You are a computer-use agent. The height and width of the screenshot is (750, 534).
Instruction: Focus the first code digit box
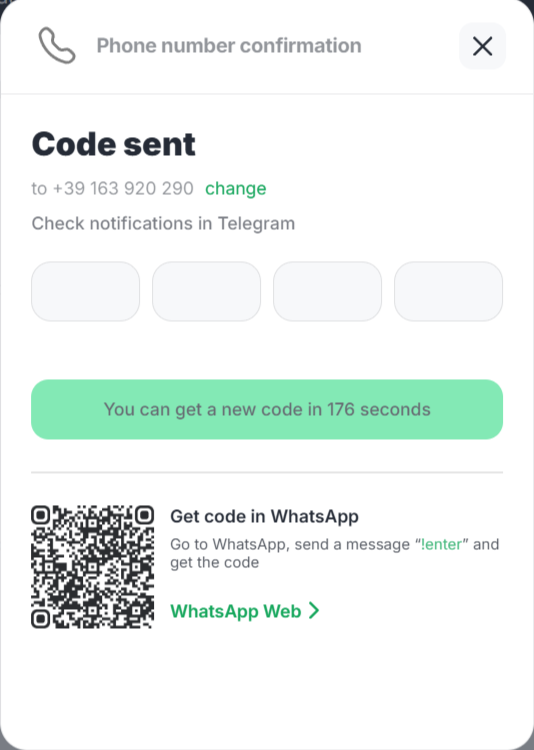pyautogui.click(x=86, y=291)
